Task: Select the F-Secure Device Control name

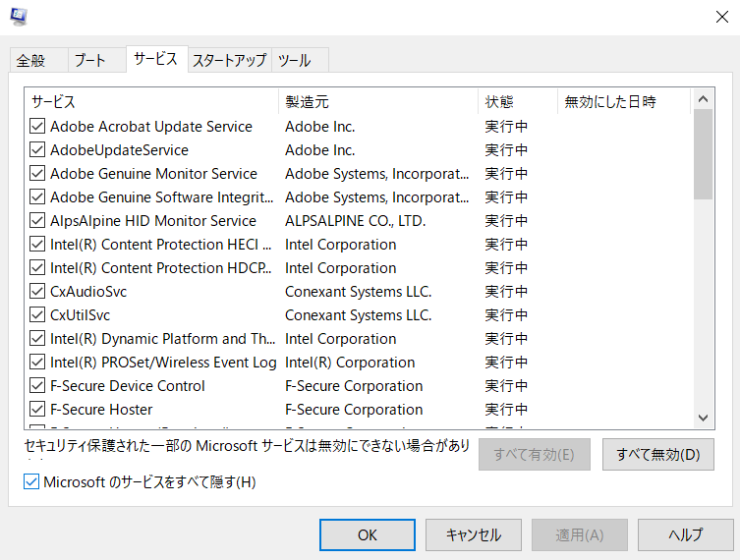Action: tap(128, 386)
